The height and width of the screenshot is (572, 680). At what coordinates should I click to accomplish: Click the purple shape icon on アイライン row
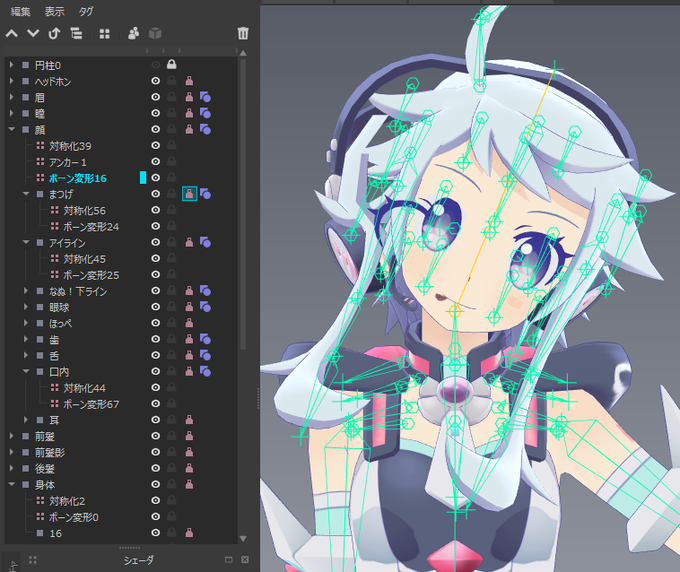click(x=206, y=242)
